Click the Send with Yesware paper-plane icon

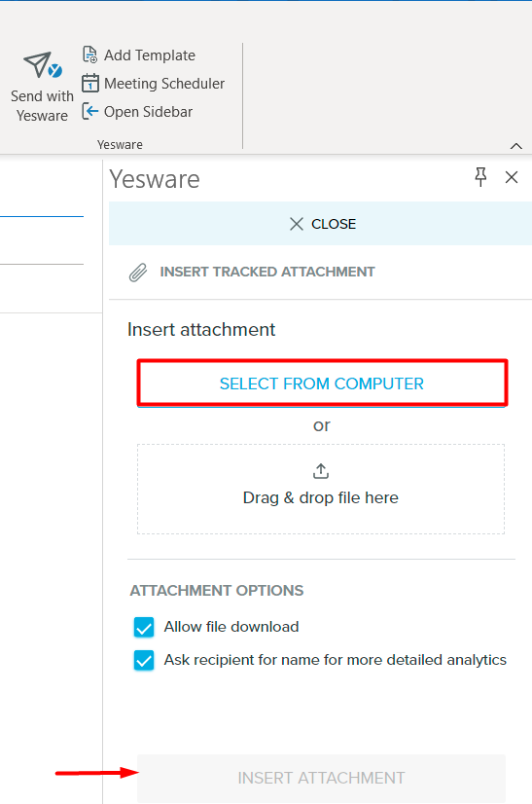pos(43,65)
